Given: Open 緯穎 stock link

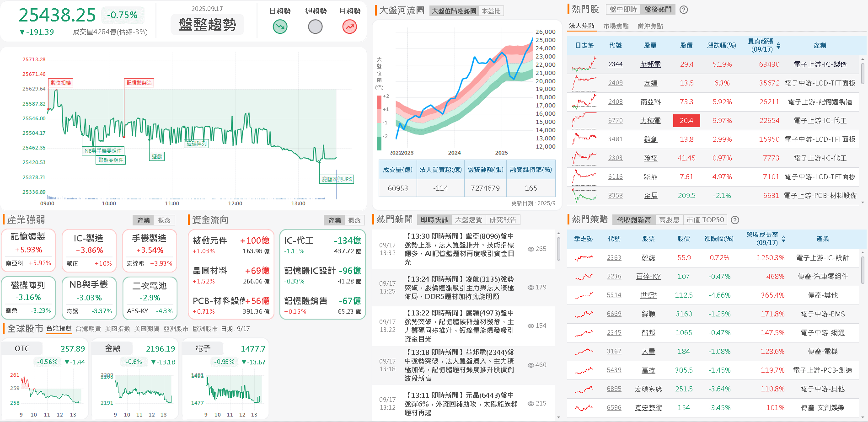Looking at the screenshot, I should pyautogui.click(x=648, y=314).
